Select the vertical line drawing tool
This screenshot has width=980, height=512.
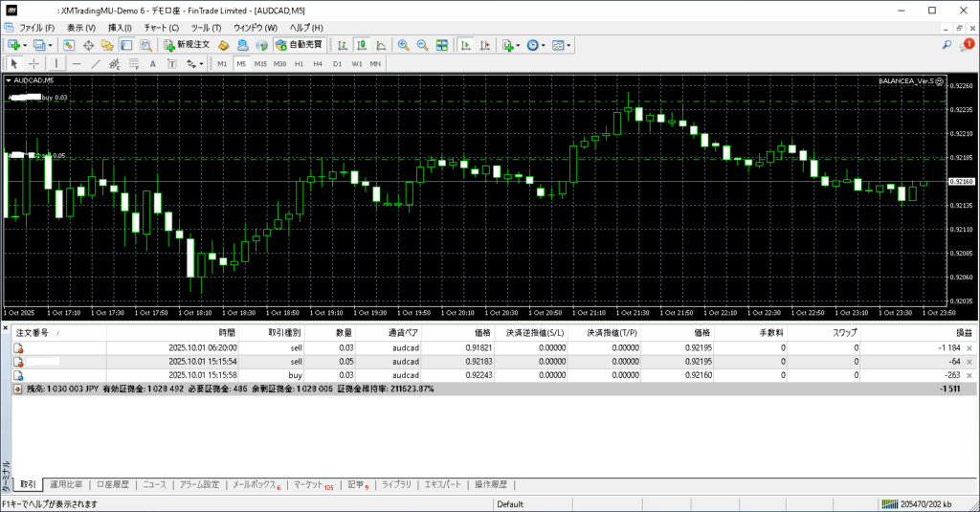[56, 63]
